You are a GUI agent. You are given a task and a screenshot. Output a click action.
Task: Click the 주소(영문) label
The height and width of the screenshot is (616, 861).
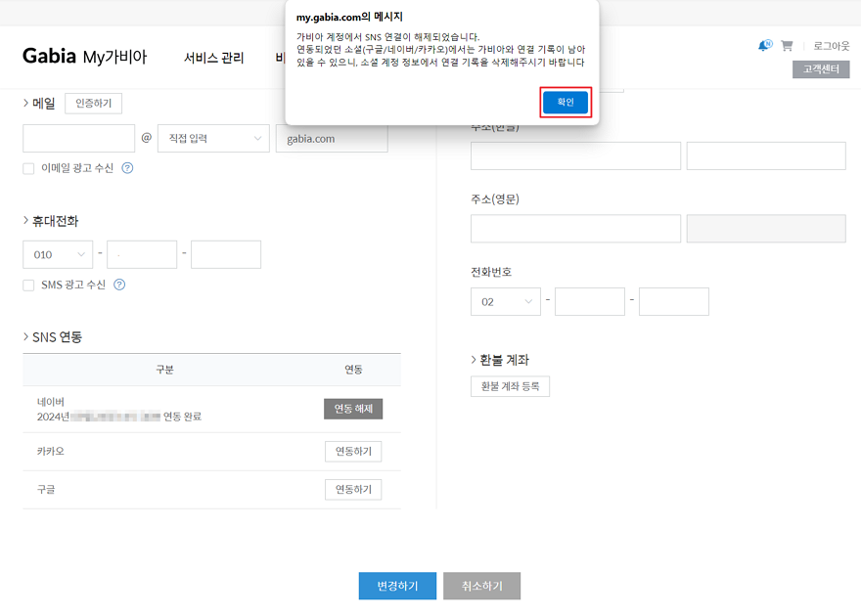(x=495, y=198)
